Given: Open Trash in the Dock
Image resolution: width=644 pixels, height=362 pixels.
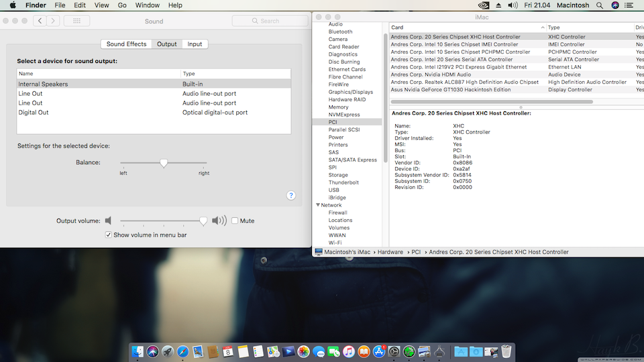Looking at the screenshot, I should pos(506,352).
